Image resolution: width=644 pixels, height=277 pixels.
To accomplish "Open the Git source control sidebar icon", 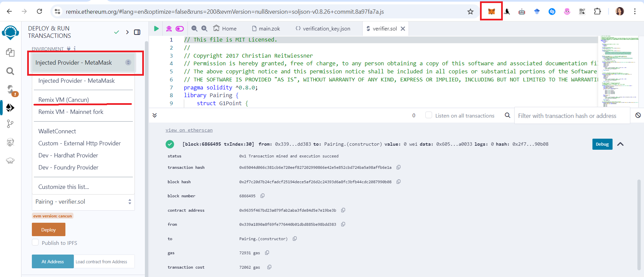I will click(10, 124).
